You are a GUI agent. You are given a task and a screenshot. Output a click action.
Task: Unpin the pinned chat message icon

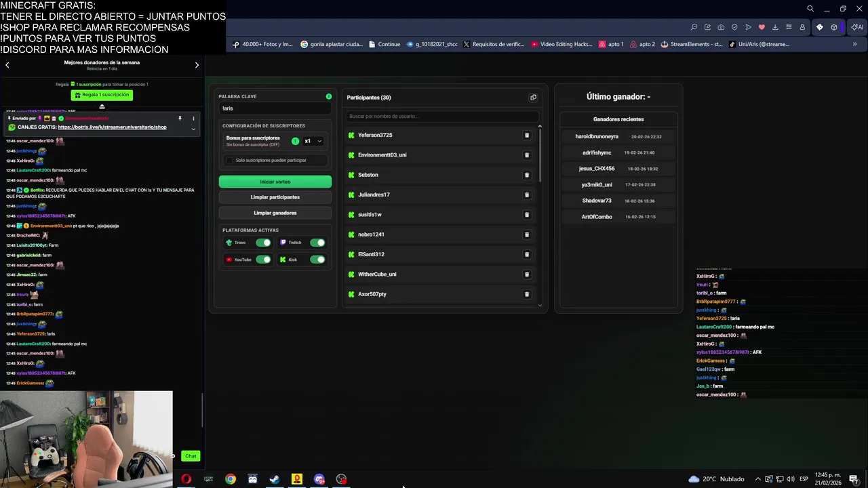(x=180, y=119)
